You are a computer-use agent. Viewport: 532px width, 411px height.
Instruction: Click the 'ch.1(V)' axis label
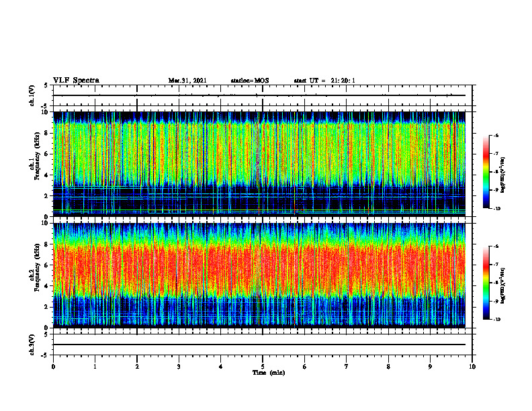[x=32, y=95]
